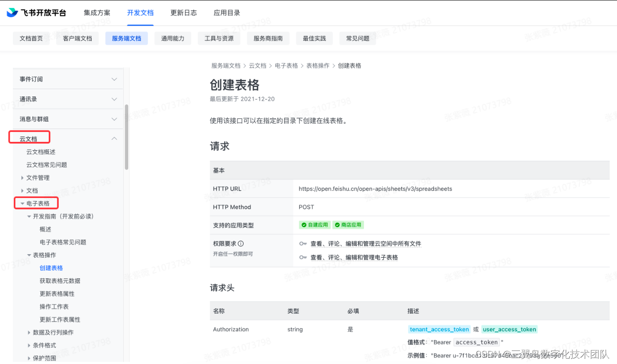Collapse the 开发指南（开发前必读） arrow
Screen dimensions: 617x364
[x=29, y=216]
